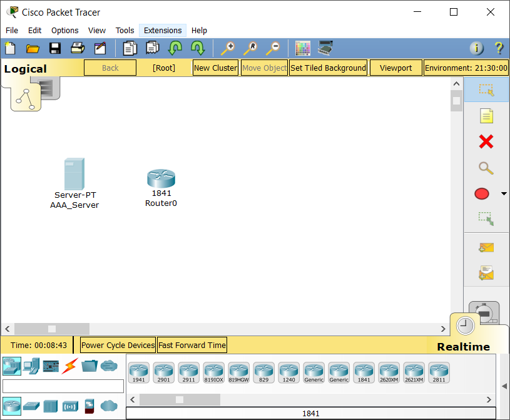Create a new file using the toolbar
Screen dimensions: 510x420
[10, 48]
